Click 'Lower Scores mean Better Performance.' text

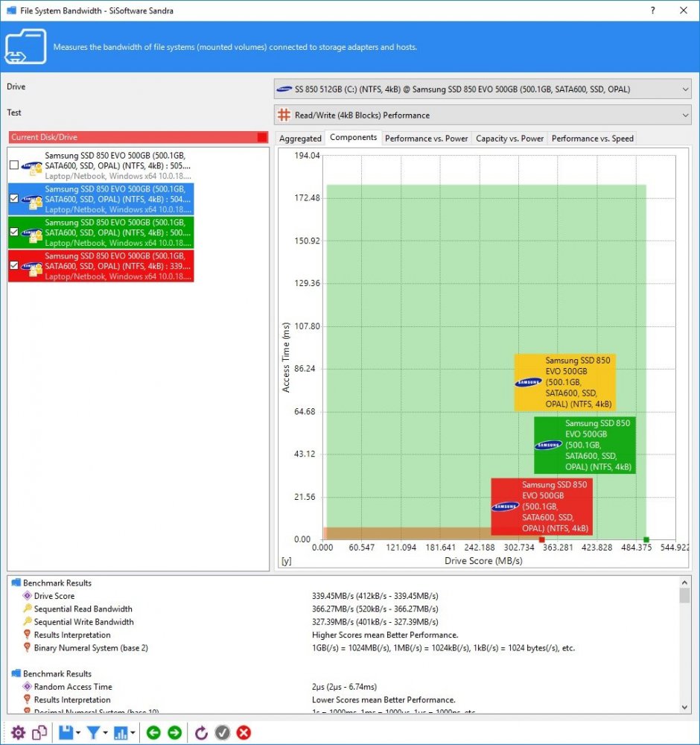point(384,700)
